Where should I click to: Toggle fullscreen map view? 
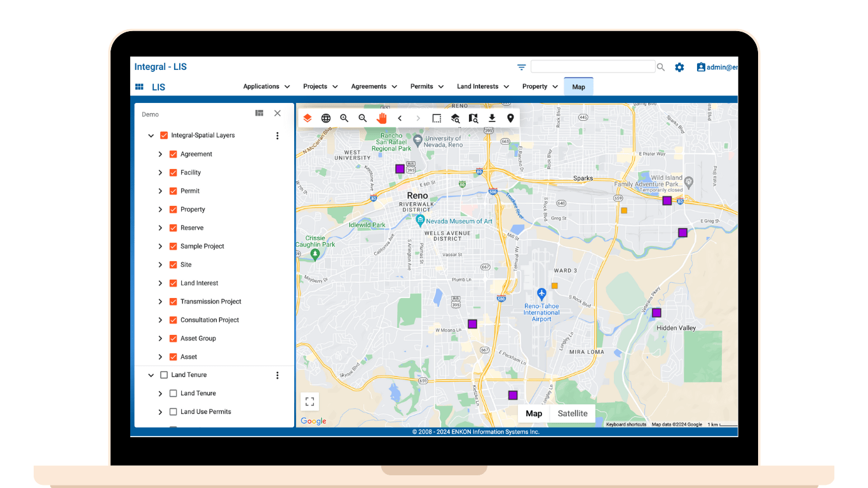tap(309, 401)
